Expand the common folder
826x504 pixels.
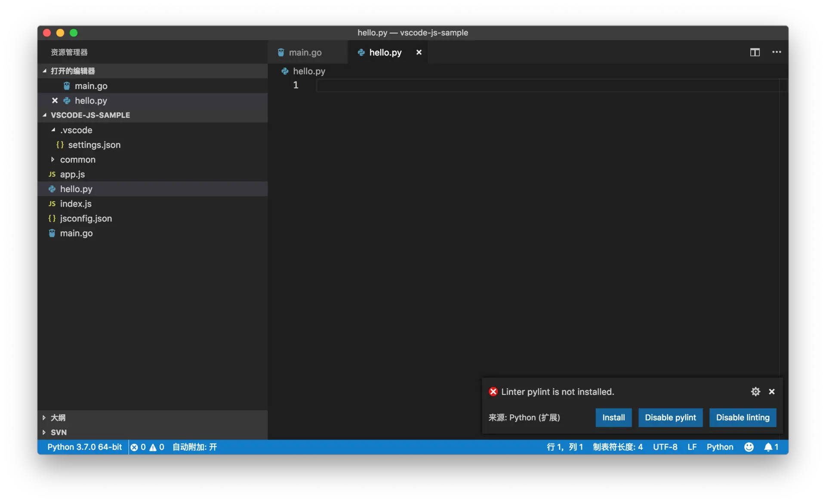pyautogui.click(x=52, y=160)
